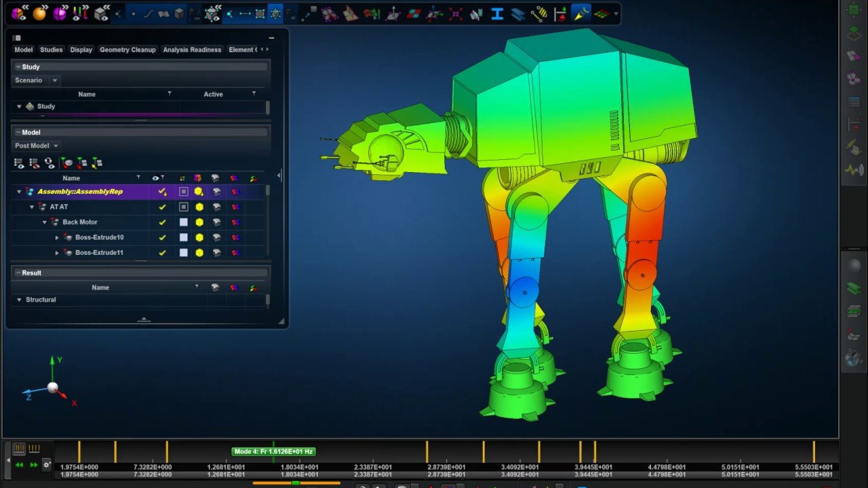This screenshot has height=488, width=868.
Task: Collapse the Back Motor tree node
Action: (x=45, y=222)
